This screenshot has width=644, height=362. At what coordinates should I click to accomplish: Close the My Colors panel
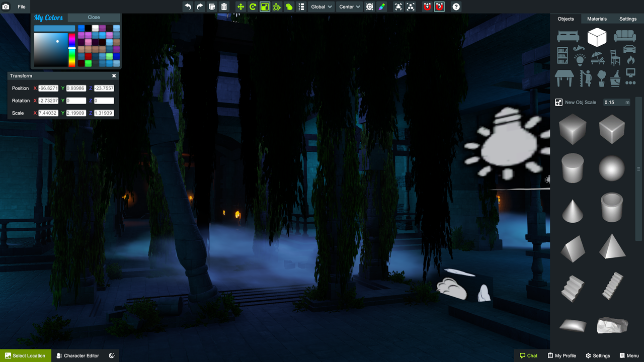point(94,17)
